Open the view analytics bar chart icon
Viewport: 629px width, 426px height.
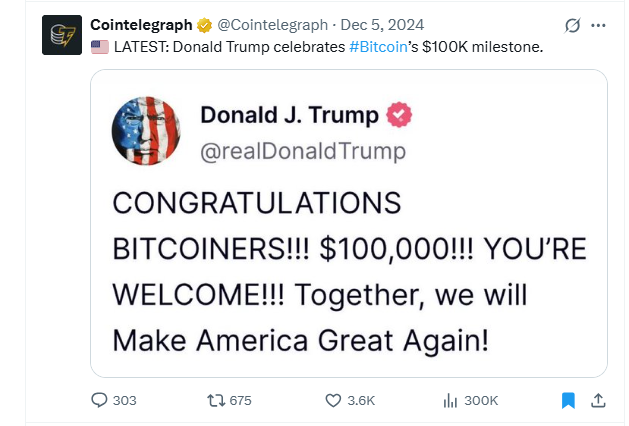pyautogui.click(x=450, y=400)
